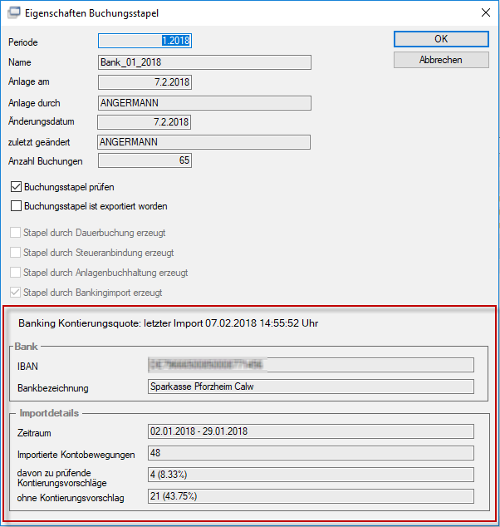Click the IBAN label
Image resolution: width=500 pixels, height=527 pixels.
pos(28,366)
